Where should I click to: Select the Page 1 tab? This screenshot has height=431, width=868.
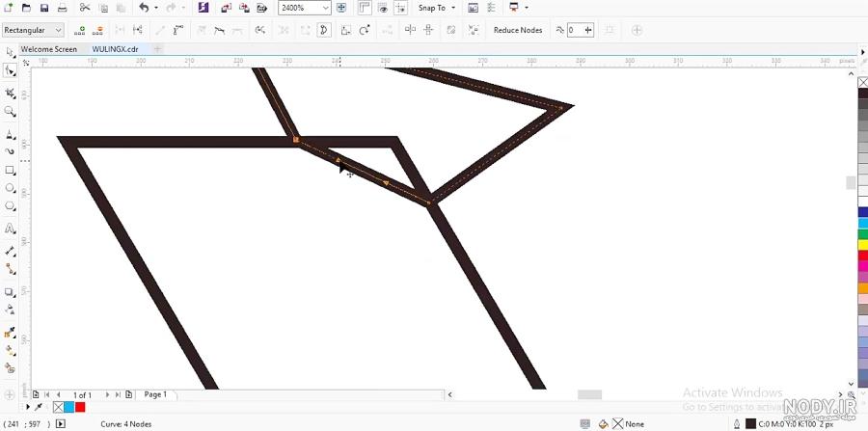coord(155,394)
